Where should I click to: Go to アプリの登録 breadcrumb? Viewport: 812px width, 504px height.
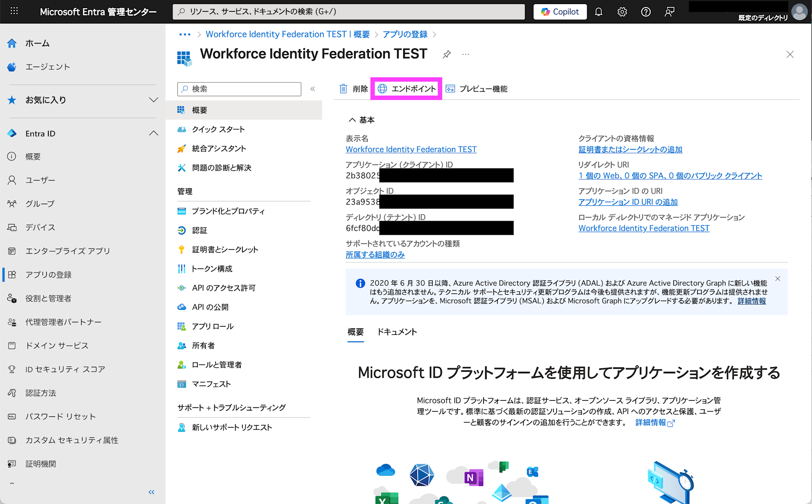pos(405,34)
